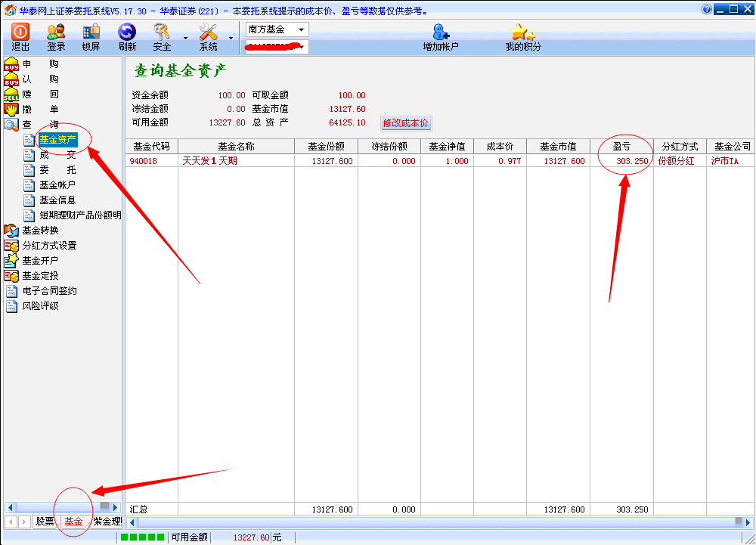This screenshot has width=756, height=545.
Task: Switch to the 股票 tab
Action: [45, 522]
